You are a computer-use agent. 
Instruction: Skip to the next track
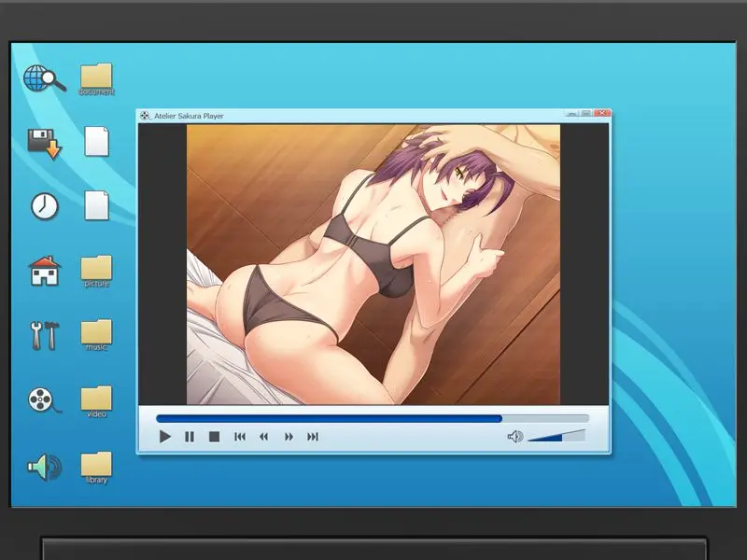point(313,436)
